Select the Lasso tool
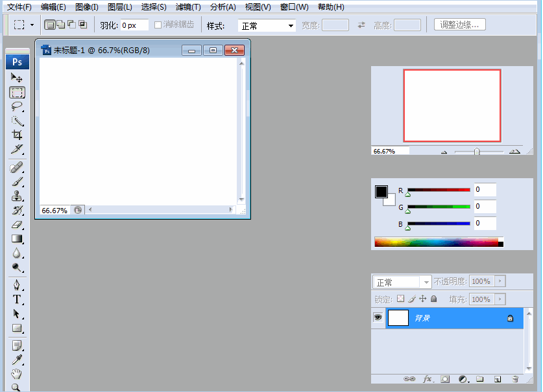Image resolution: width=543 pixels, height=392 pixels. 17,106
